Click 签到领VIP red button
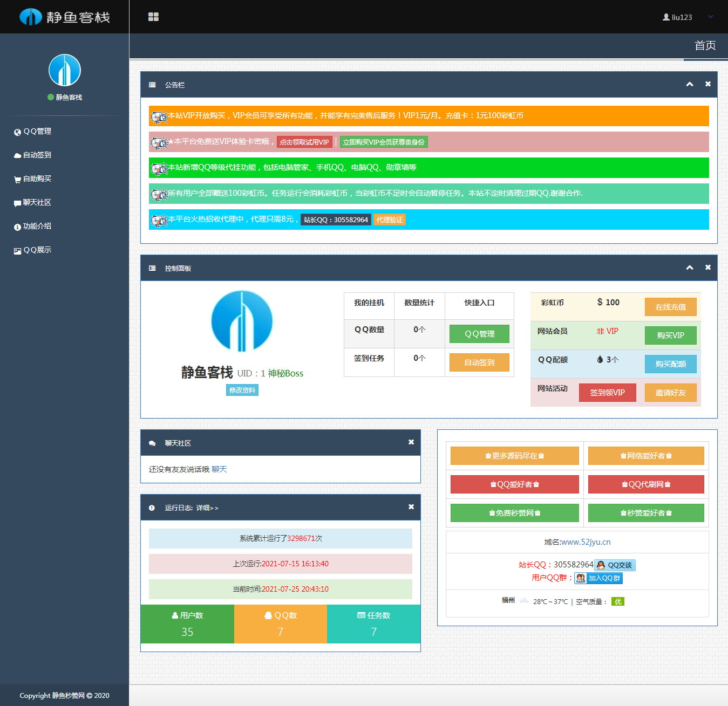This screenshot has width=728, height=706. [x=607, y=393]
